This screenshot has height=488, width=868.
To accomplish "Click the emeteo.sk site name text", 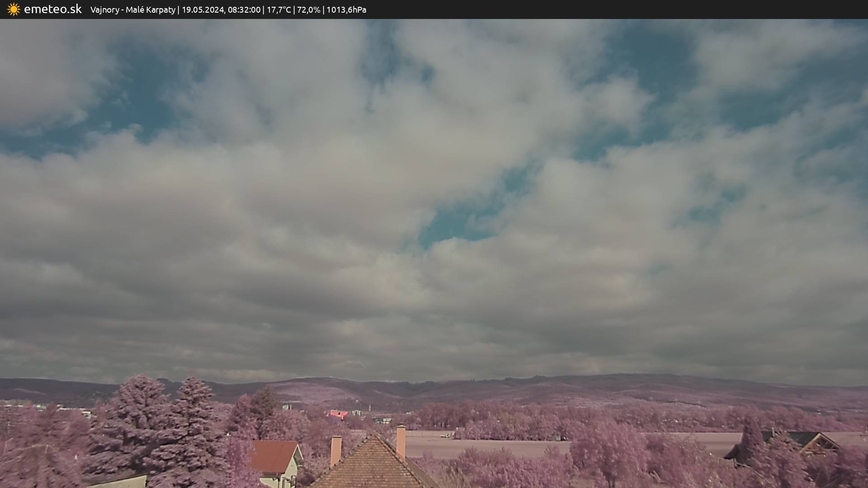I will point(52,9).
